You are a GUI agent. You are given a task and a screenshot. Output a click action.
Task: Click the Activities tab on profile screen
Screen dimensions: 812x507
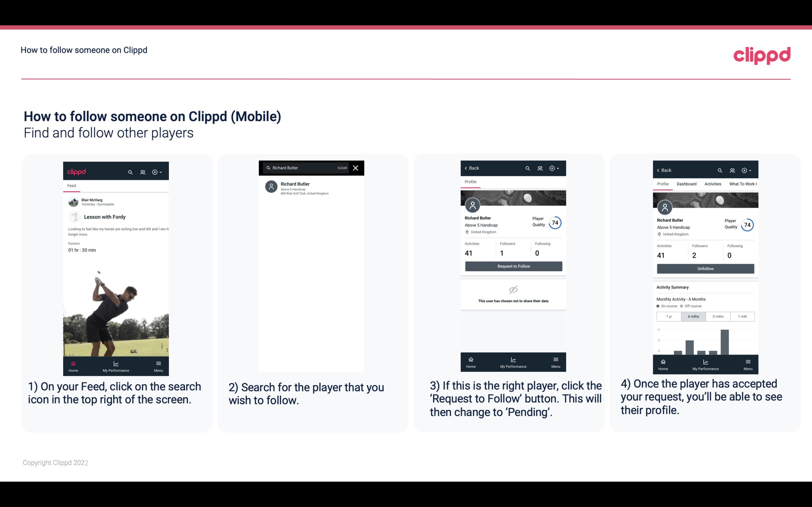pyautogui.click(x=713, y=183)
